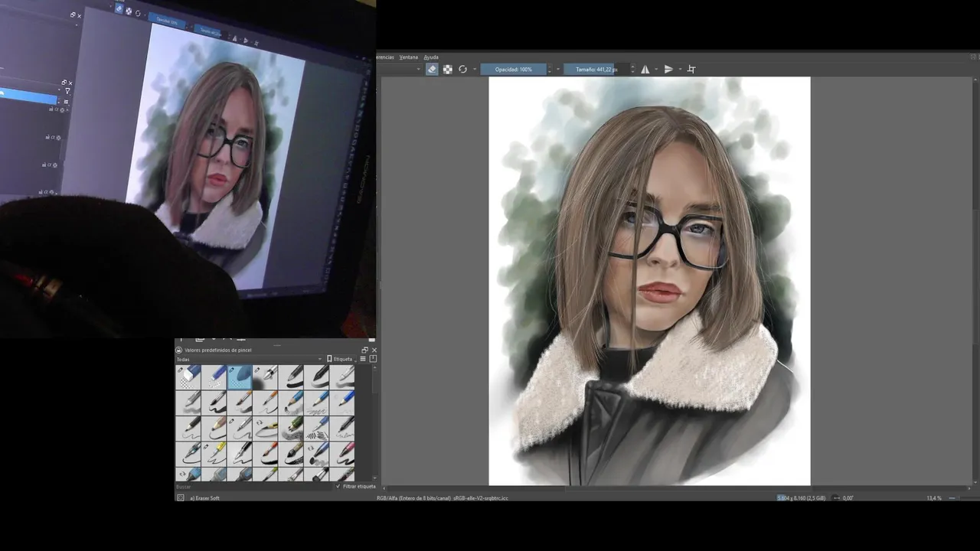Toggle eraser mode in the toolbar
Image resolution: width=980 pixels, height=551 pixels.
(x=432, y=69)
